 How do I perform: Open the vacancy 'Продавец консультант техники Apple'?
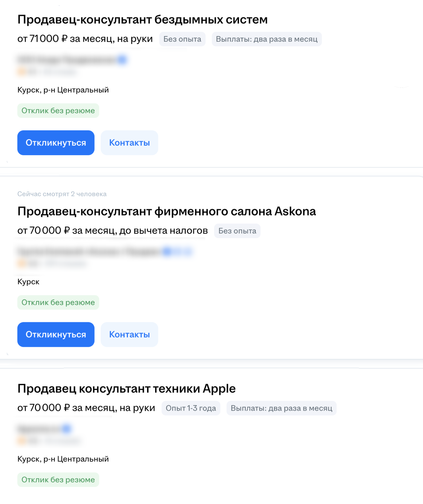[x=127, y=388]
